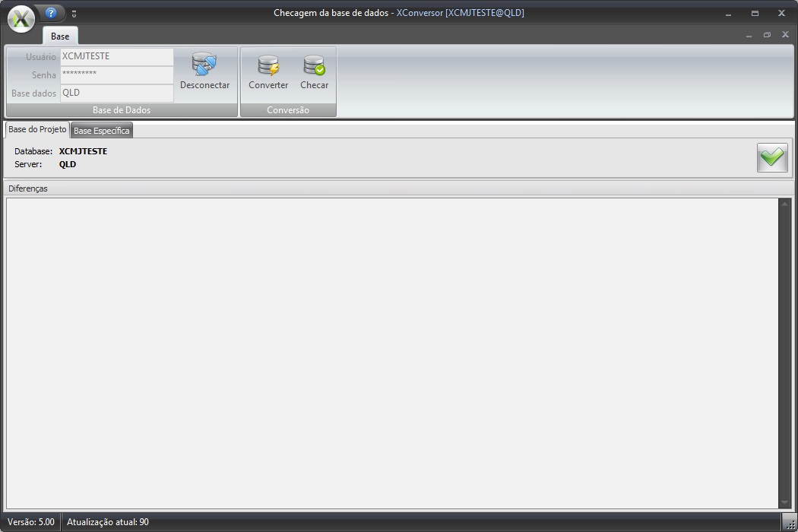Click the scrollbar down arrow in Diferenças
Viewport: 798px width, 532px height.
point(785,503)
